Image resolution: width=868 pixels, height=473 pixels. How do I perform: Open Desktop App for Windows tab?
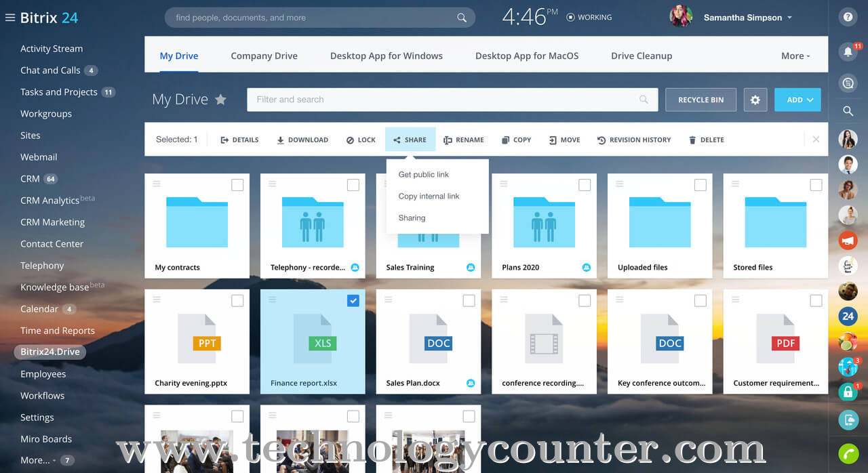click(x=387, y=56)
